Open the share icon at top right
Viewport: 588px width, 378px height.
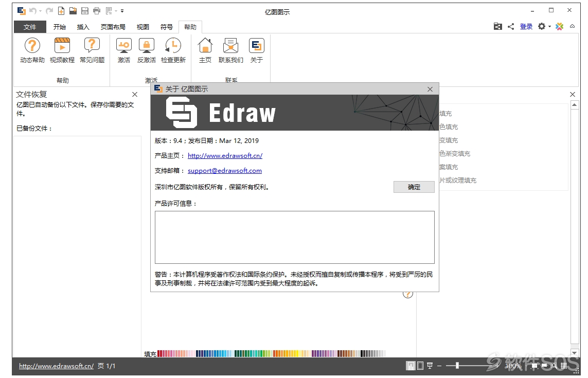pyautogui.click(x=511, y=26)
